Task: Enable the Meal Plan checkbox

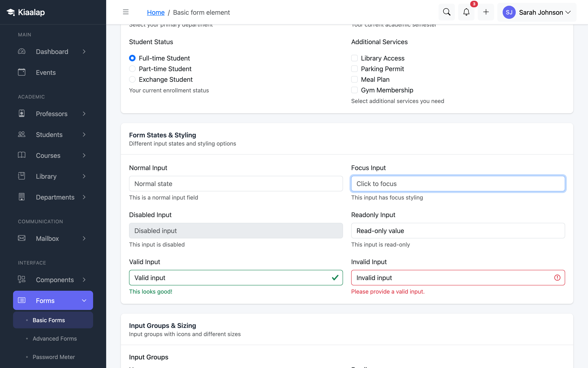Action: click(x=354, y=79)
